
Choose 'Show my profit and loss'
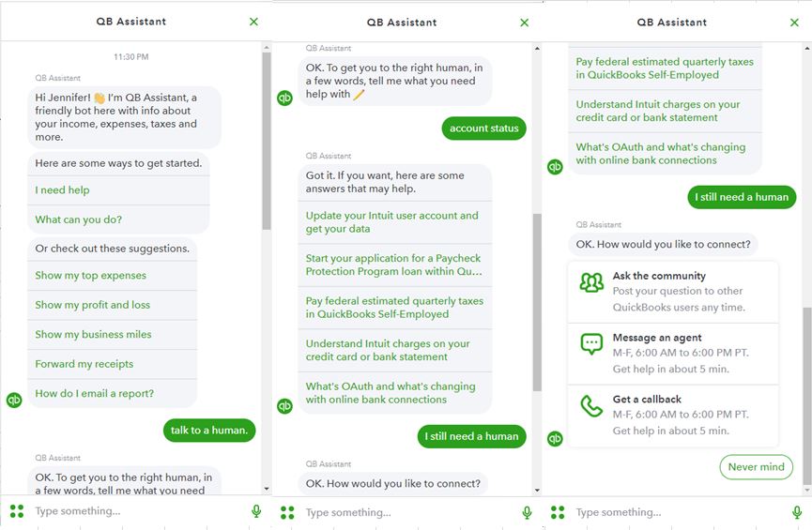click(94, 305)
